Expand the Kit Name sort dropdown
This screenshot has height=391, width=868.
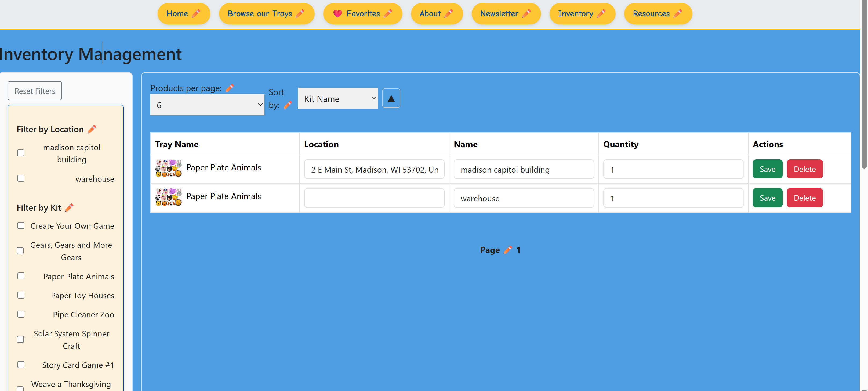coord(338,99)
